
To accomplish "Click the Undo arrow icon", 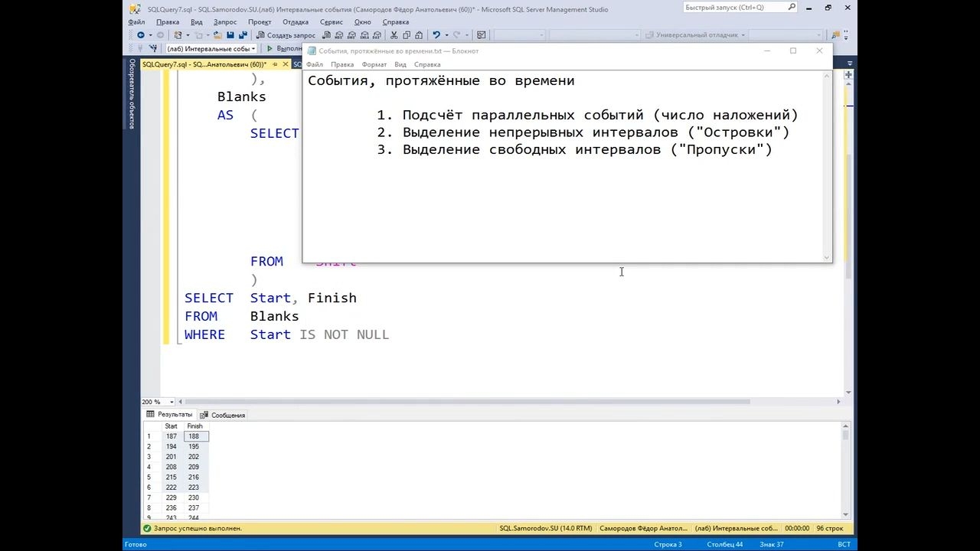I will click(436, 35).
